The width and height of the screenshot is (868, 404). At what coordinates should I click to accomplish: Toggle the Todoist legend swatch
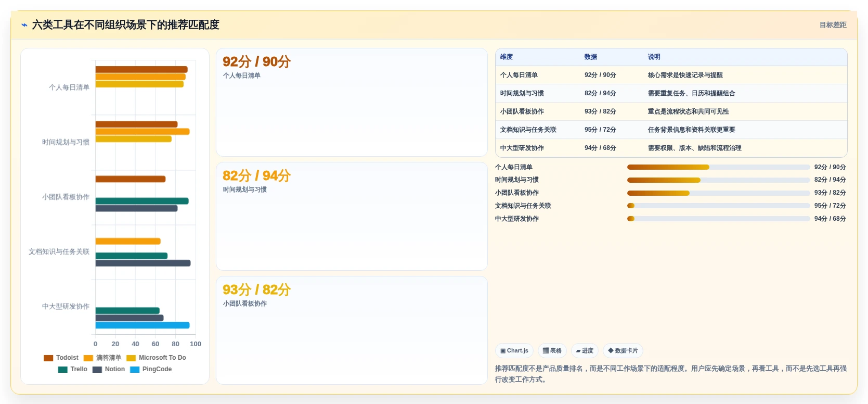pyautogui.click(x=48, y=358)
